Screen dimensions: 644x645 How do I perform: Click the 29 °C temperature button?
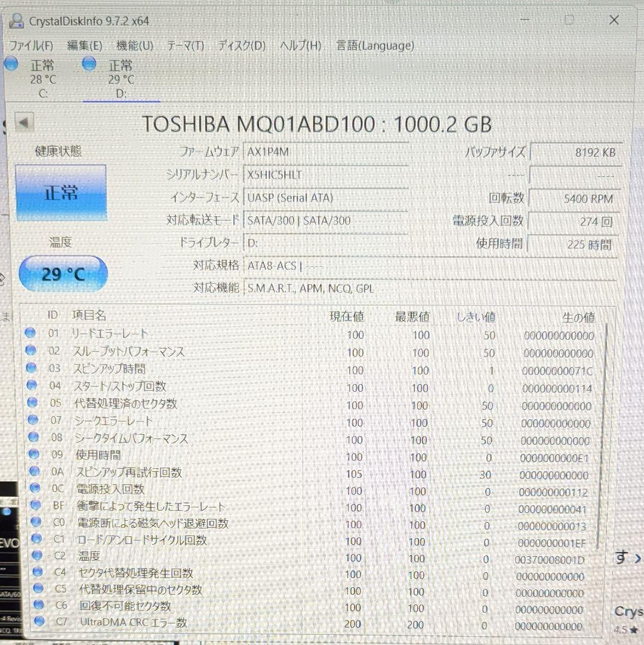click(63, 274)
